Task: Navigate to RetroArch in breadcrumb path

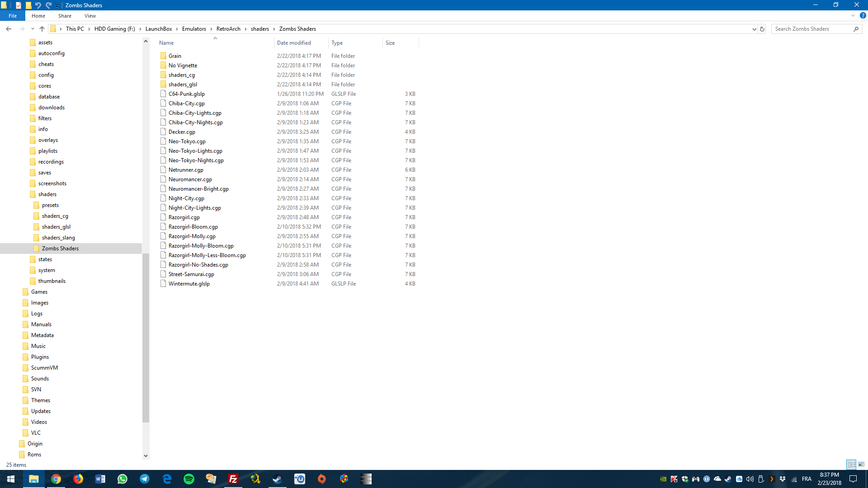Action: tap(228, 29)
